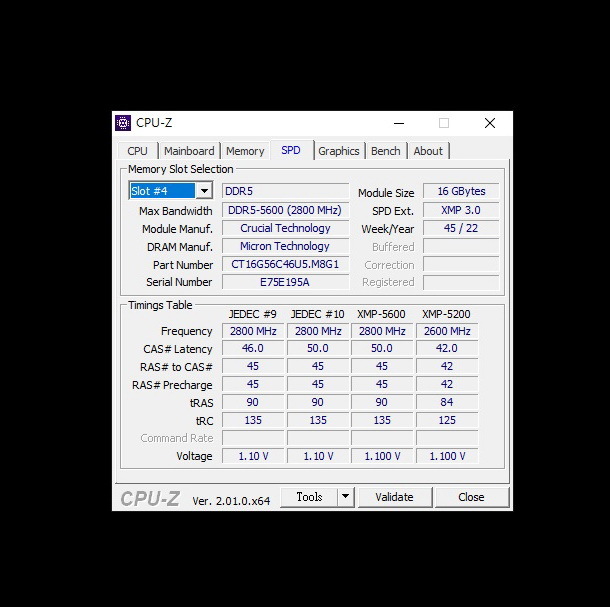Screen dimensions: 610x607
Task: Click the Part Number field CT16G56C46U5.M8G1
Action: pos(285,265)
